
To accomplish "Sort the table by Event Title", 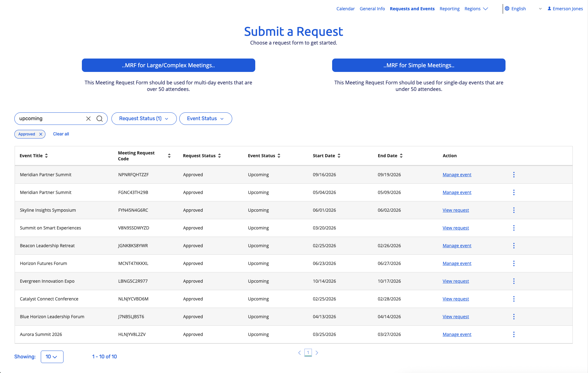I will tap(46, 156).
